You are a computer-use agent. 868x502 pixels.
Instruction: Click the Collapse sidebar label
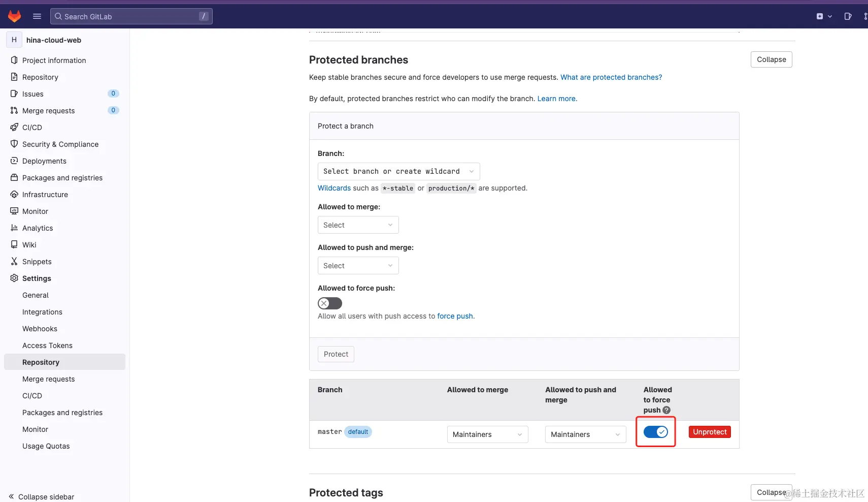point(46,497)
